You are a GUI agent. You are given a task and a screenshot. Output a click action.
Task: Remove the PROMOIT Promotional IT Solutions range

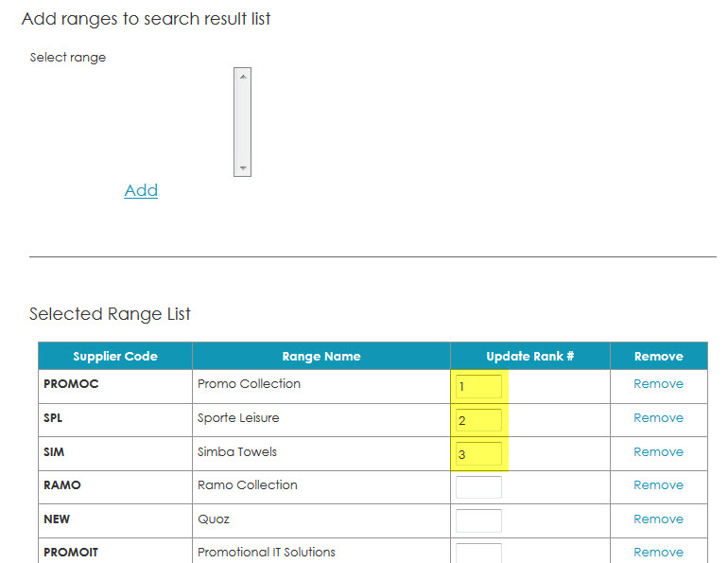[x=658, y=552]
